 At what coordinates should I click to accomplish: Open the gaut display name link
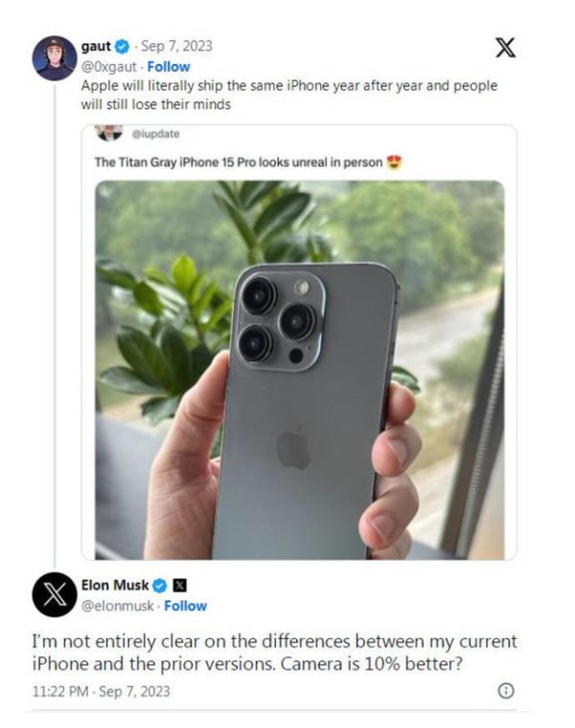[97, 46]
